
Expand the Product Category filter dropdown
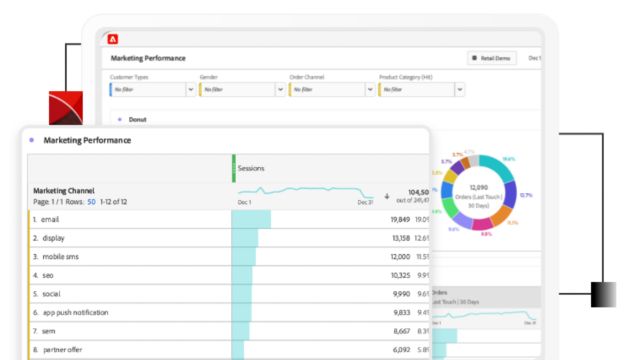[x=460, y=89]
